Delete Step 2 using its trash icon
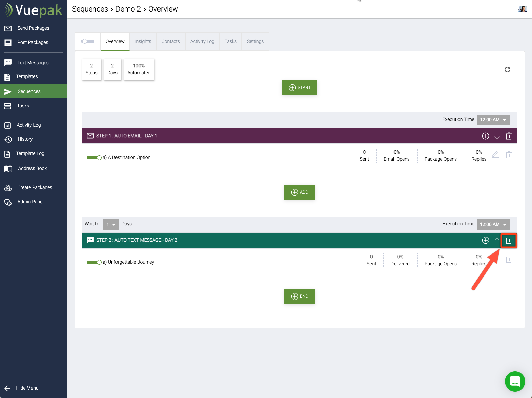Viewport: 532px width, 398px height. [508, 240]
